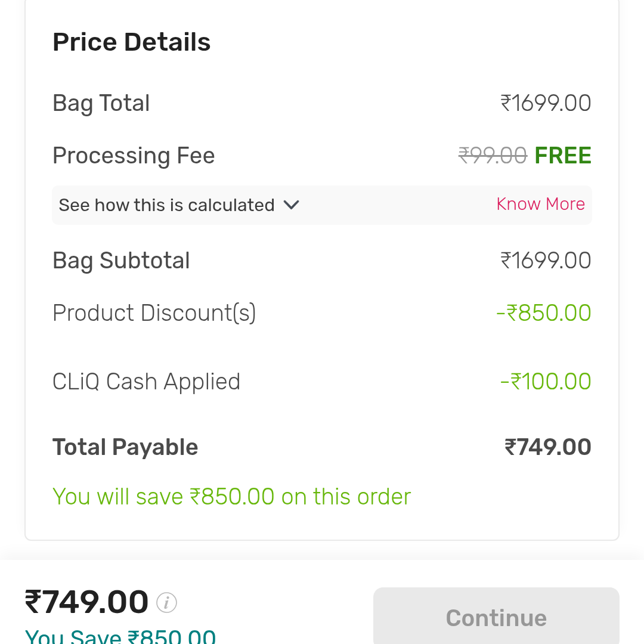Tap the You will save ₹850.00 message

pos(231,497)
